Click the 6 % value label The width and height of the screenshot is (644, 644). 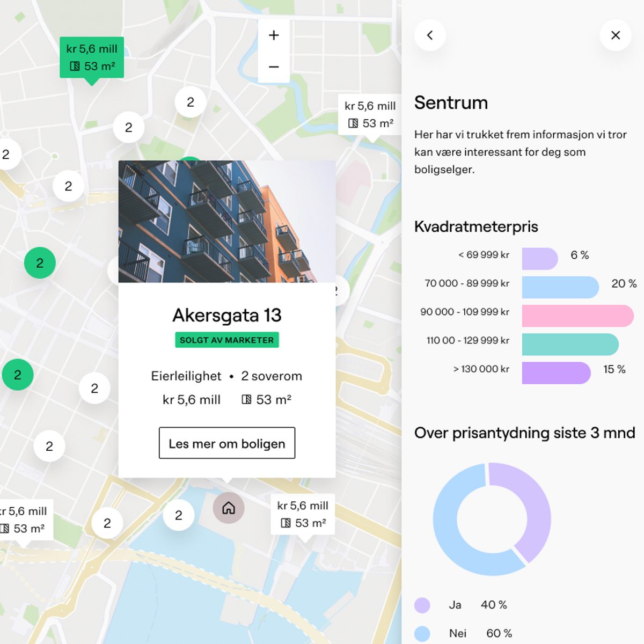pyautogui.click(x=580, y=255)
